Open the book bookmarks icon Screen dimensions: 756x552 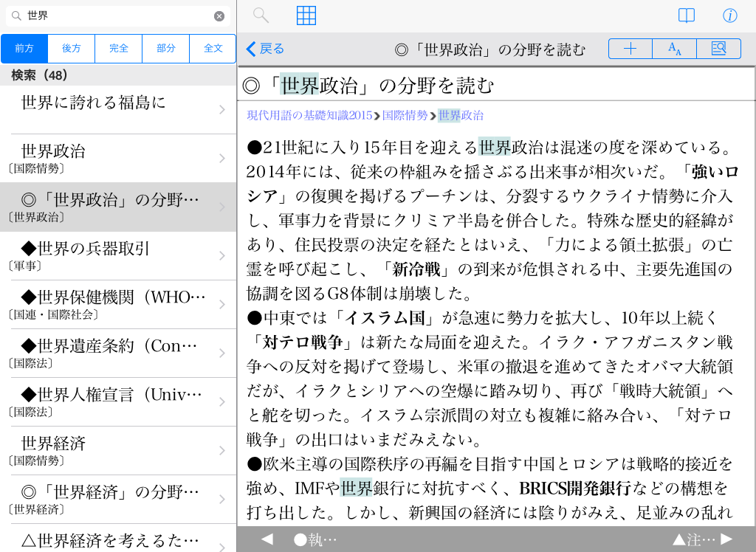tap(687, 15)
